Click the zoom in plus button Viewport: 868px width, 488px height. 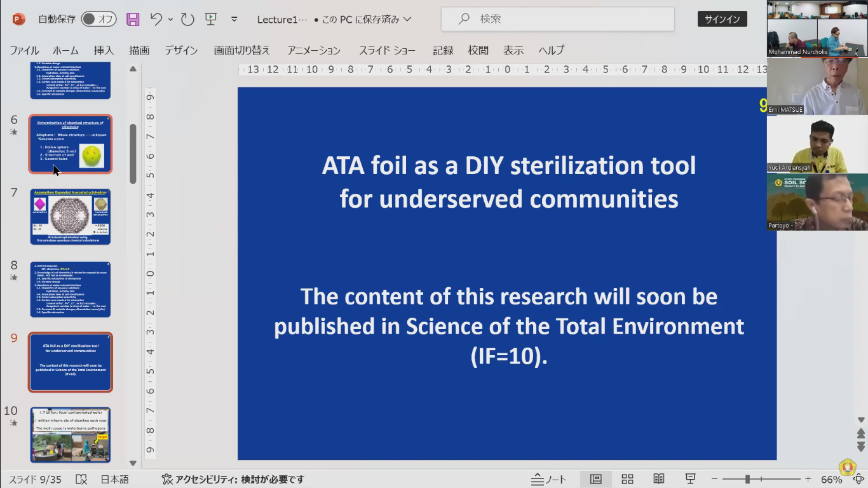point(808,479)
